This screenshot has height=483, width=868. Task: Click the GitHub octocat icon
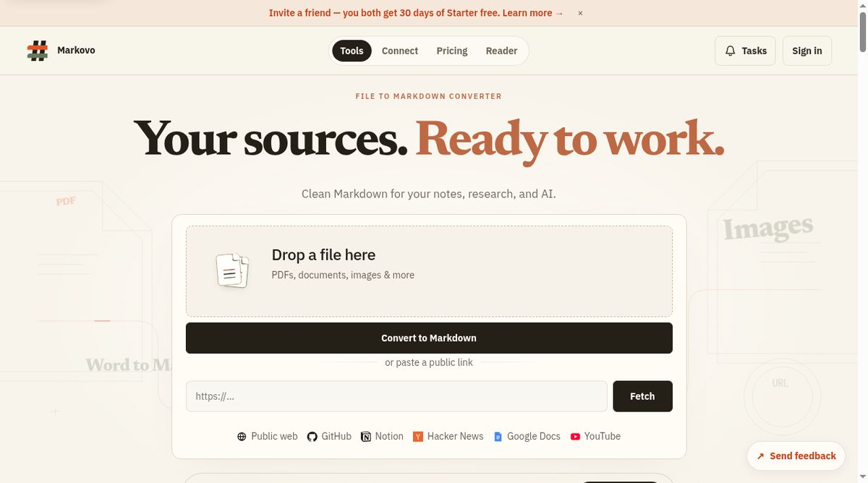coord(312,437)
